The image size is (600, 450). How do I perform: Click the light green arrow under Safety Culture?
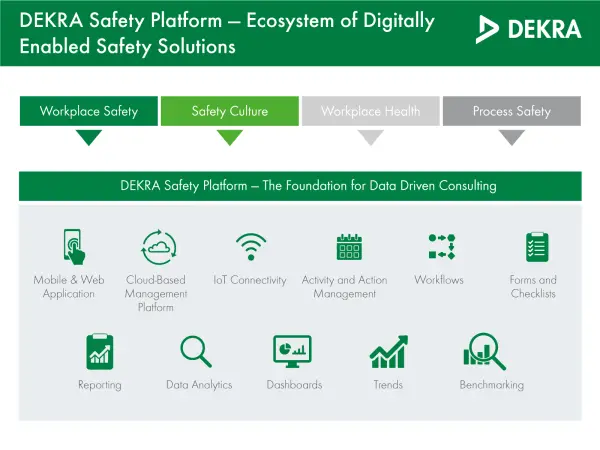point(230,137)
